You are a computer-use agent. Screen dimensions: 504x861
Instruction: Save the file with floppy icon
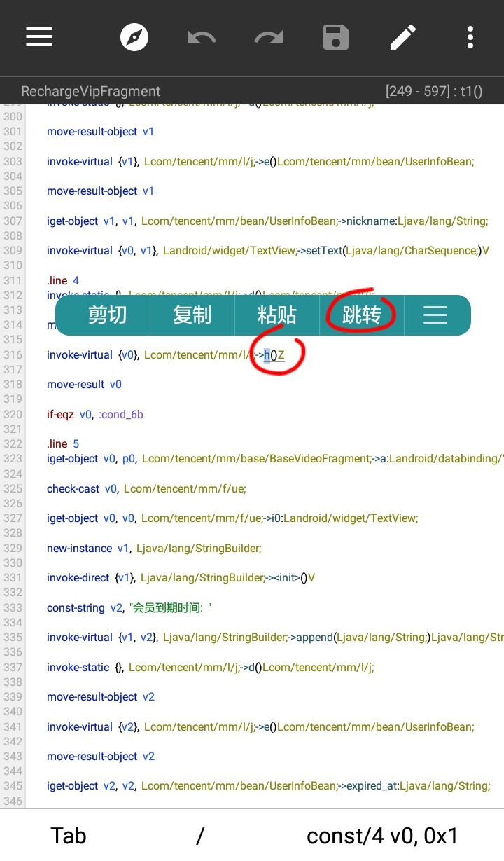(336, 37)
